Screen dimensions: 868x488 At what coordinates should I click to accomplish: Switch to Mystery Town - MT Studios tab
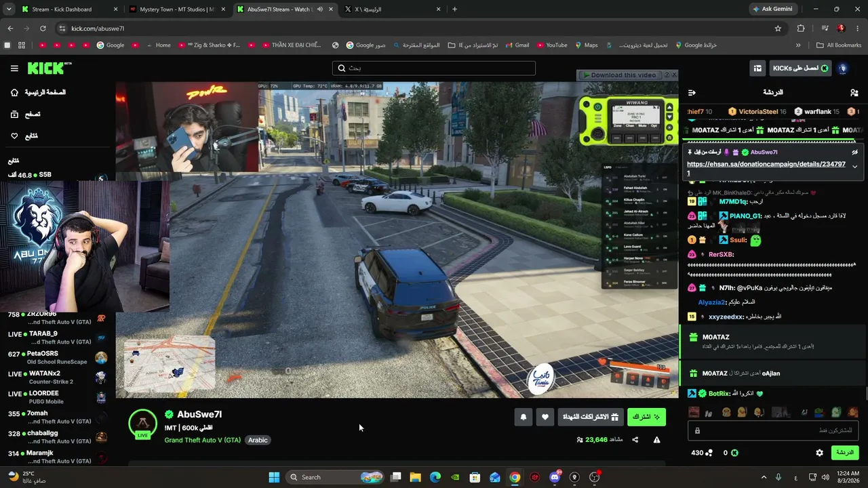[x=178, y=9]
